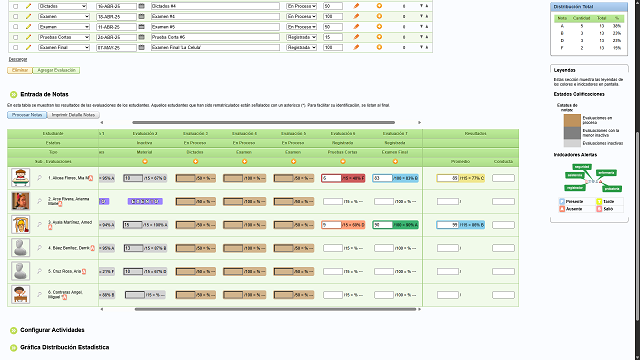Click orange plus under Evaluación 3 Dictados column
Viewport: 640px width, 360px height.
point(196,162)
